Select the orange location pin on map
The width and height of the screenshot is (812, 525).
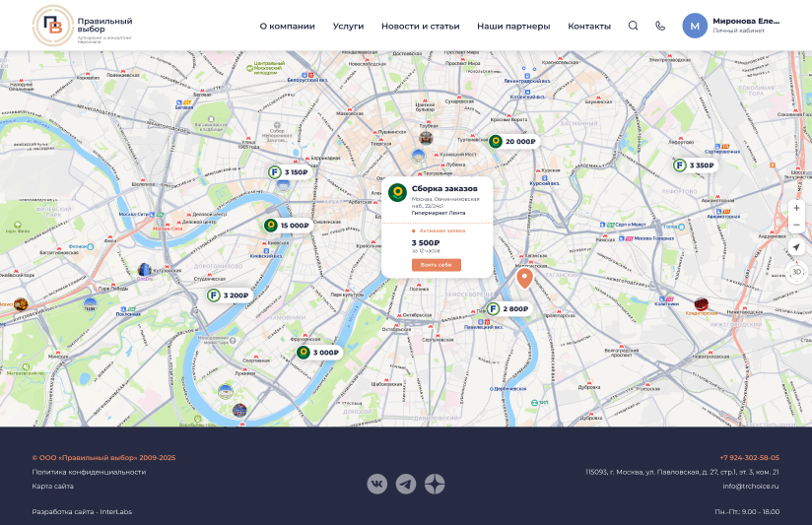[x=524, y=278]
